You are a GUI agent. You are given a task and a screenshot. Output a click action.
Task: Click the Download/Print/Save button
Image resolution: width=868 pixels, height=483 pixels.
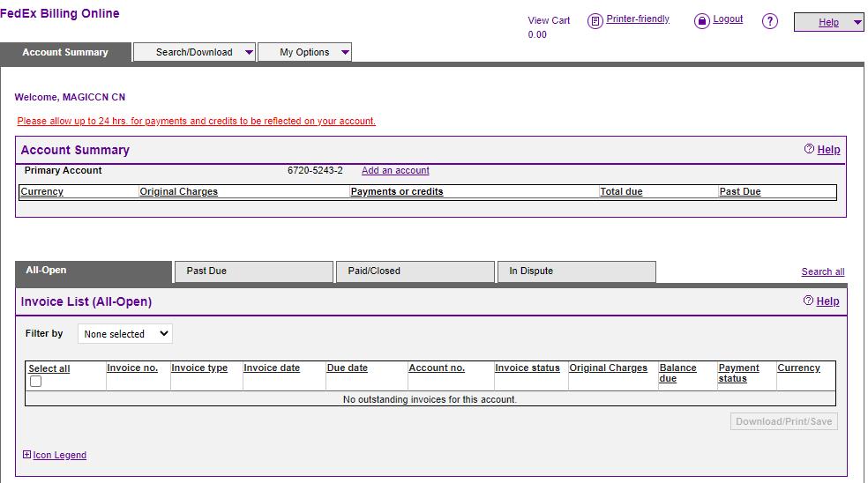[x=784, y=421]
